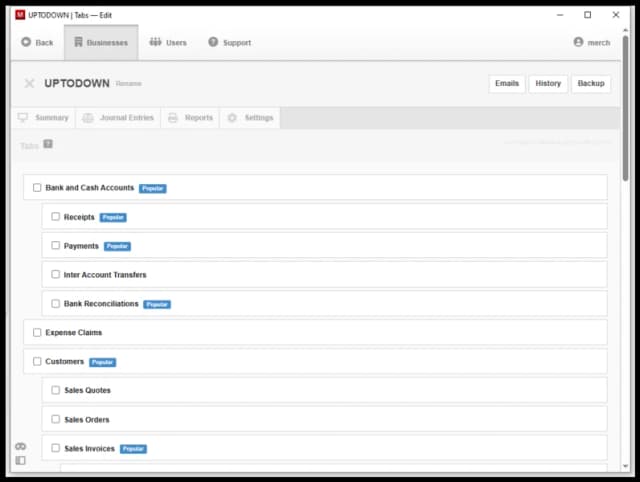The image size is (640, 482).
Task: Click the Back arrow icon
Action: coord(26,42)
